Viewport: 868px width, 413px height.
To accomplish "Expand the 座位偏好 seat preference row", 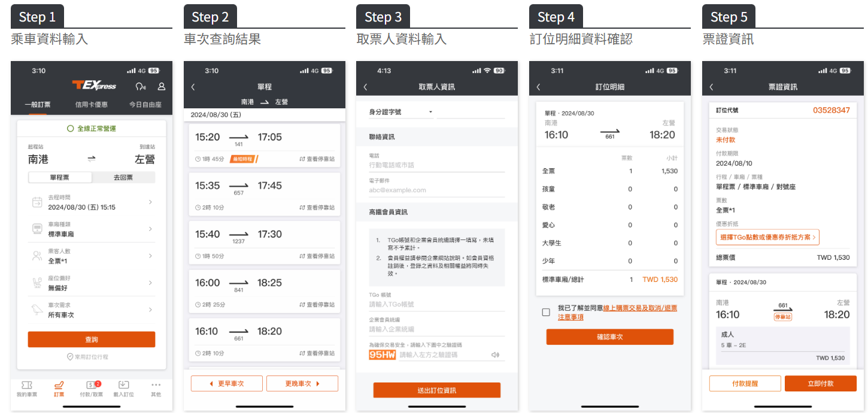I will [90, 282].
